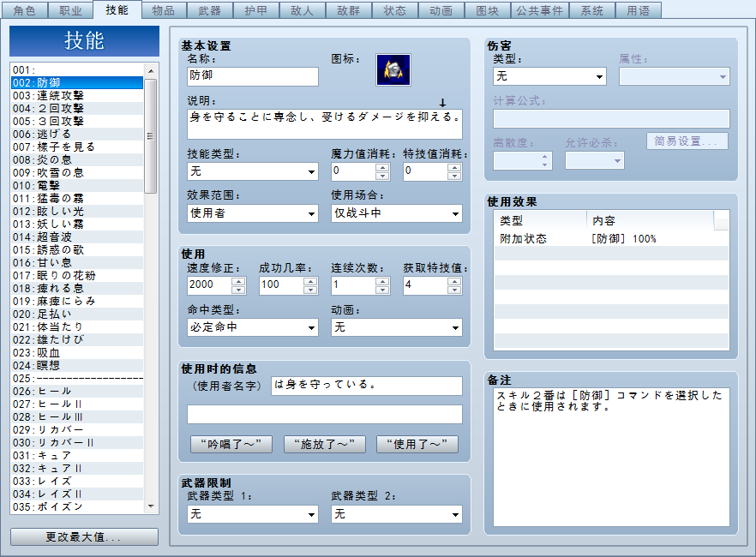Select skill 026: ヒール
This screenshot has width=756, height=557.
coord(77,392)
